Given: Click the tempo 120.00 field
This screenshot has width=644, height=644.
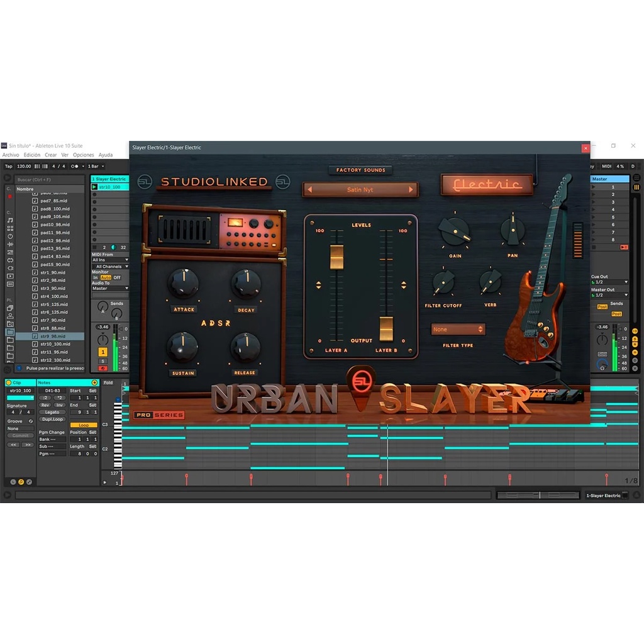Looking at the screenshot, I should [24, 166].
